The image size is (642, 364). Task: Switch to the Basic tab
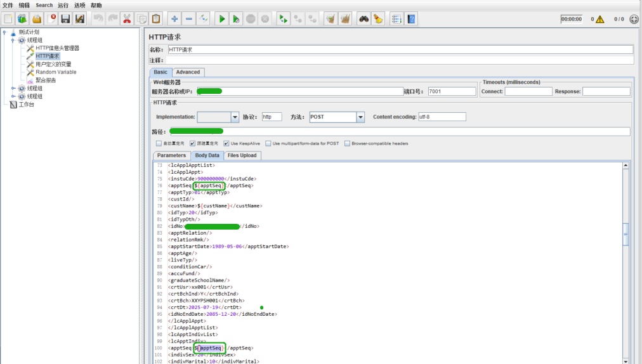point(160,72)
